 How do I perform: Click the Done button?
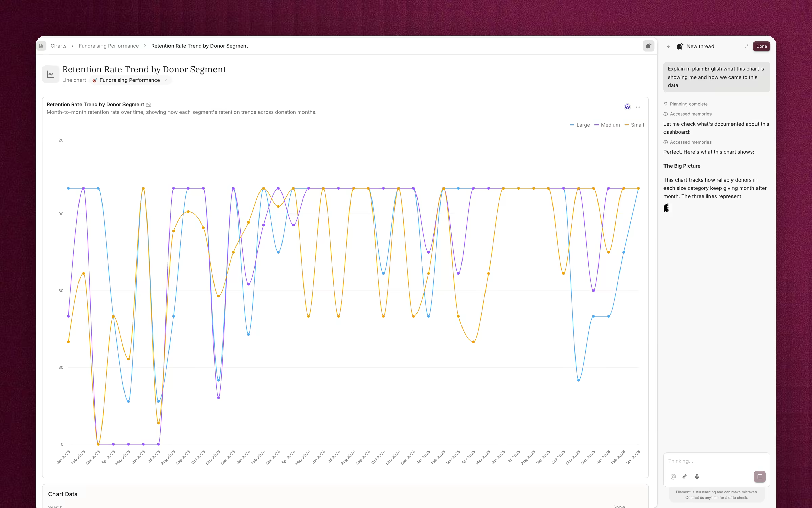tap(761, 46)
